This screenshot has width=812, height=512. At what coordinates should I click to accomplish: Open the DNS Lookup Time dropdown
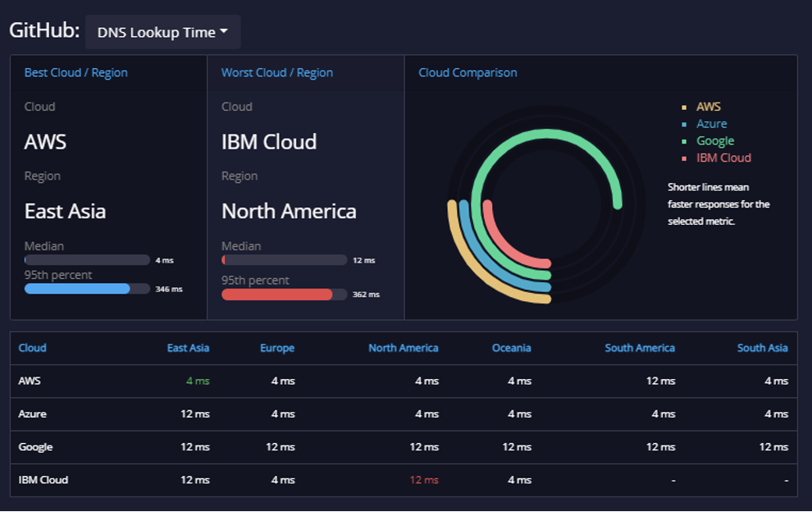tap(162, 32)
